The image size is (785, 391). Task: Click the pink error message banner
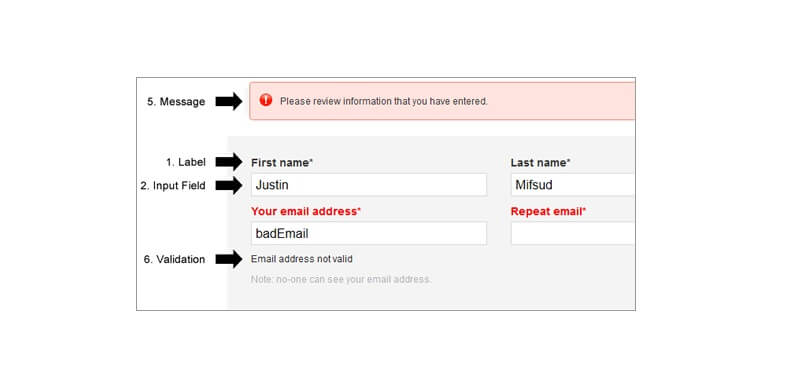[x=442, y=101]
